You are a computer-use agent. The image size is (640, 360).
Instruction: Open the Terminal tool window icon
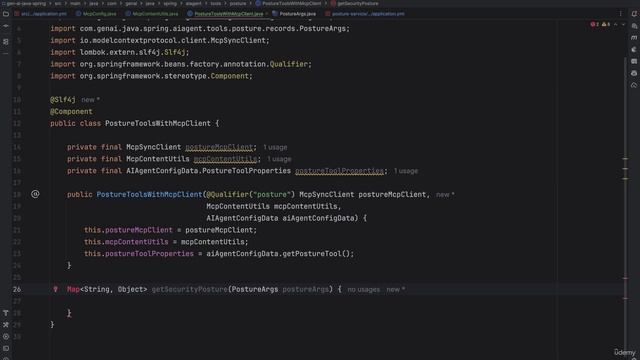pyautogui.click(x=6, y=349)
